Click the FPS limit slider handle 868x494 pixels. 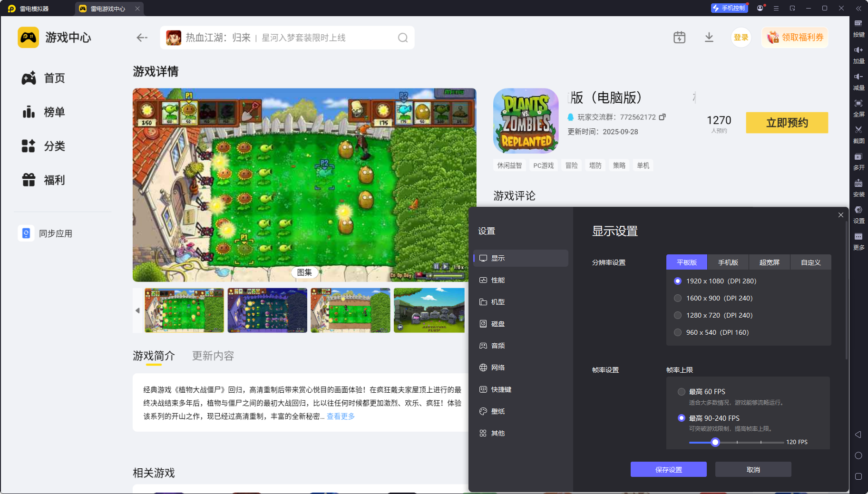(715, 442)
